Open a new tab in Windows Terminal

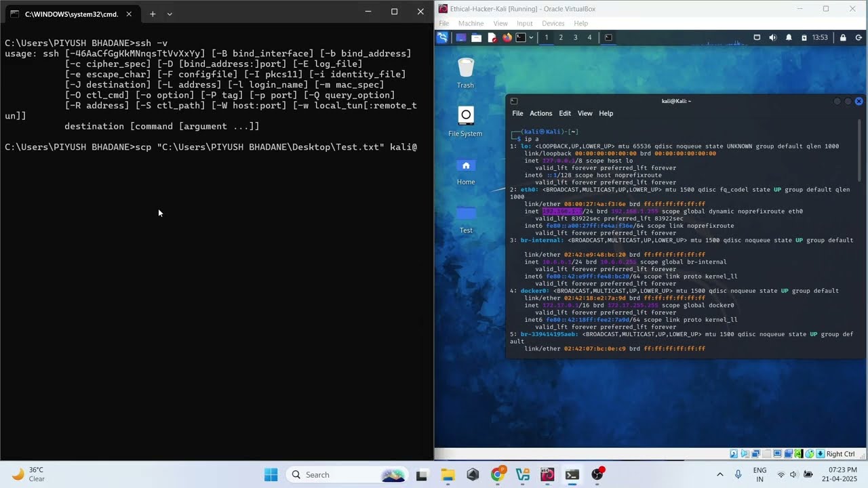(x=153, y=14)
